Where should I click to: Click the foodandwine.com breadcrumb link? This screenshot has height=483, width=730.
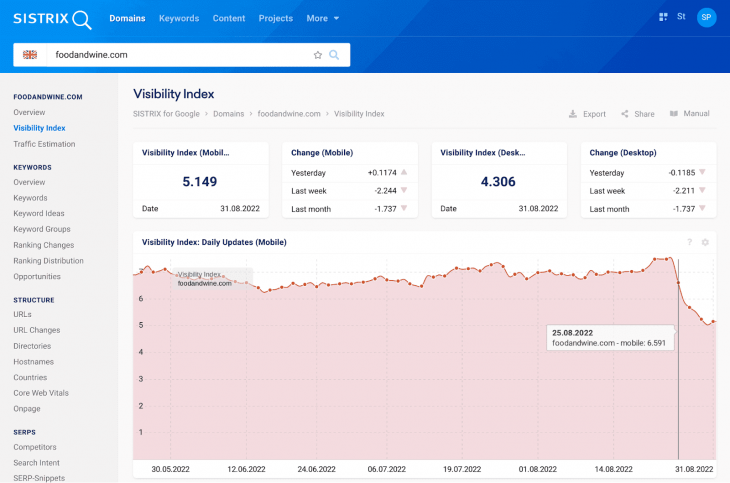[289, 114]
